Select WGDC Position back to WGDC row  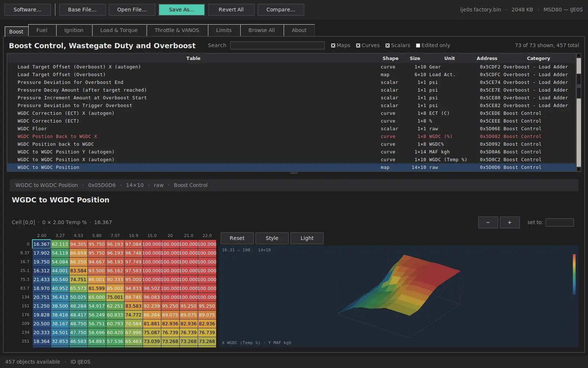(291, 144)
